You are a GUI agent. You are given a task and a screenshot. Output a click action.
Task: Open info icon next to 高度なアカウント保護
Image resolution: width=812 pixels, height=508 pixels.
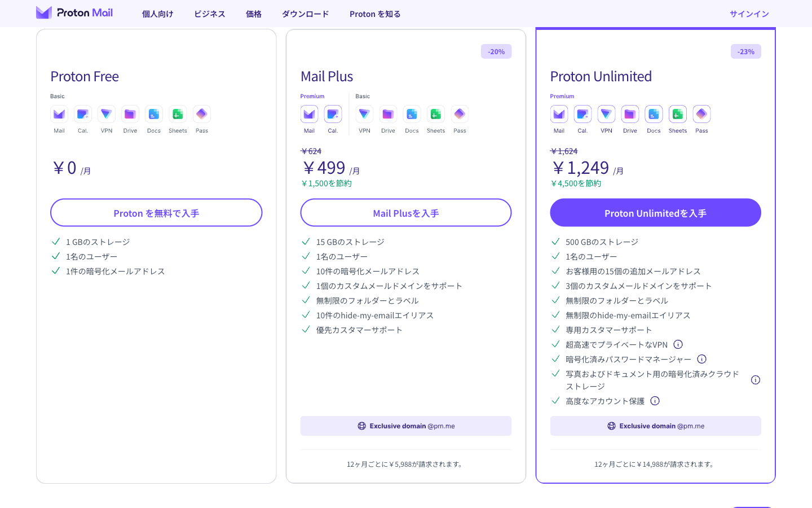(x=655, y=401)
